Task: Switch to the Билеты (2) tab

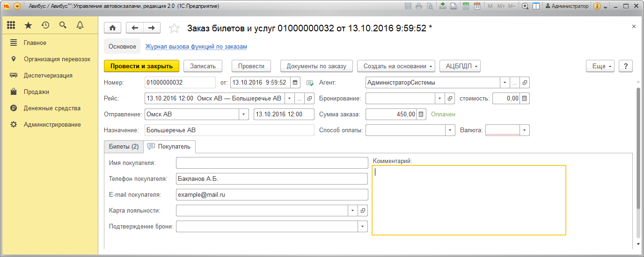Action: pos(124,147)
